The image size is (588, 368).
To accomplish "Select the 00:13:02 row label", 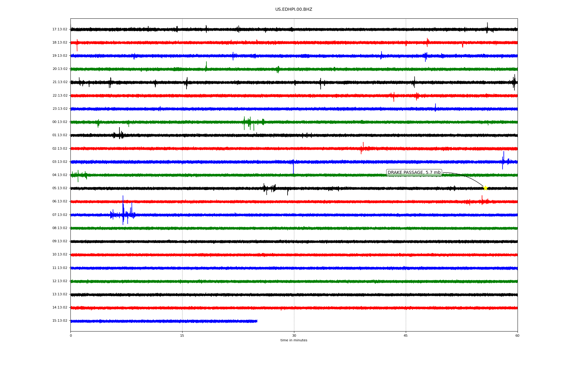I will [x=60, y=122].
